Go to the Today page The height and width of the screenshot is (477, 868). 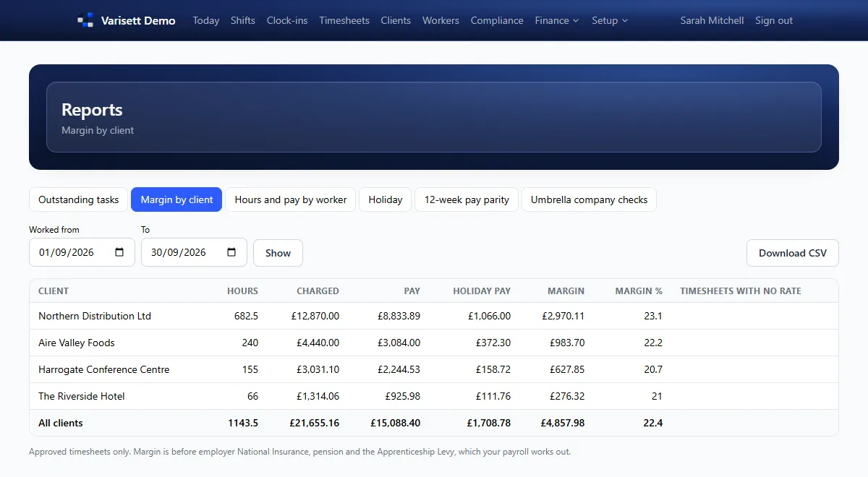[x=206, y=20]
